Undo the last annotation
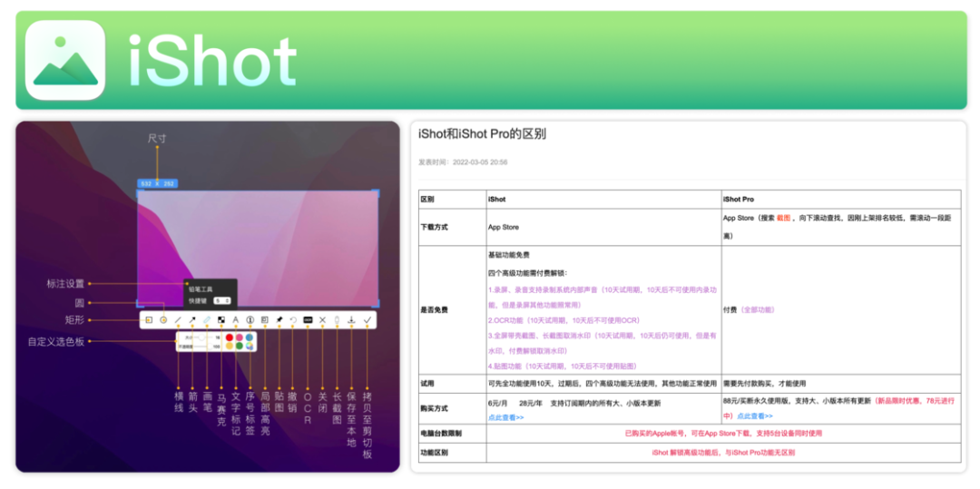Image resolution: width=980 pixels, height=489 pixels. click(293, 319)
